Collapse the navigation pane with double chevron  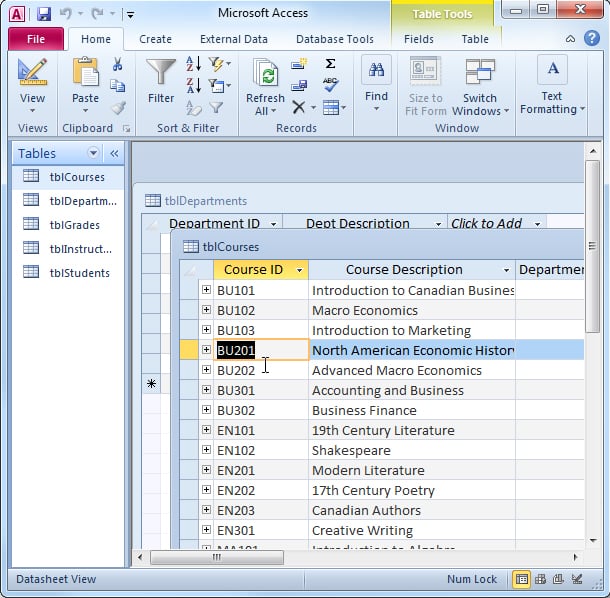coord(114,154)
